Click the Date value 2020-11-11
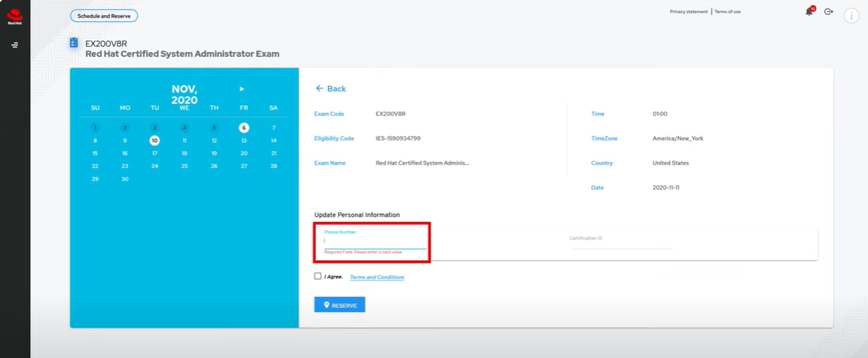 tap(668, 188)
